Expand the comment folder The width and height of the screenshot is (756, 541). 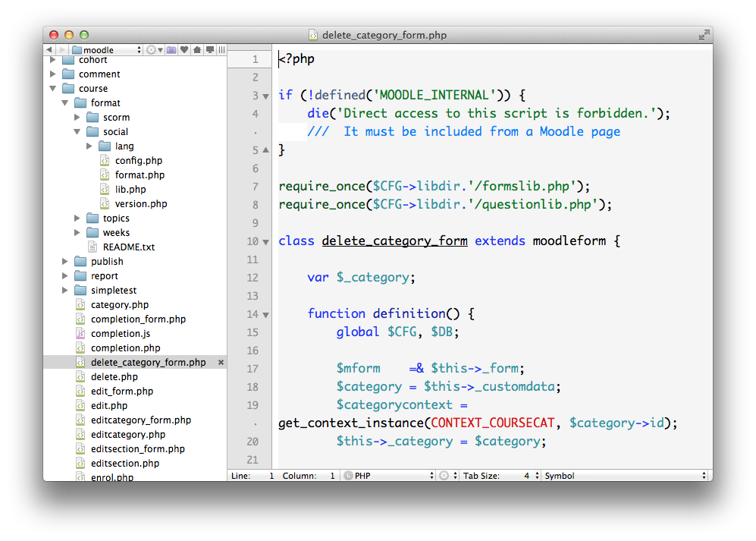point(53,74)
